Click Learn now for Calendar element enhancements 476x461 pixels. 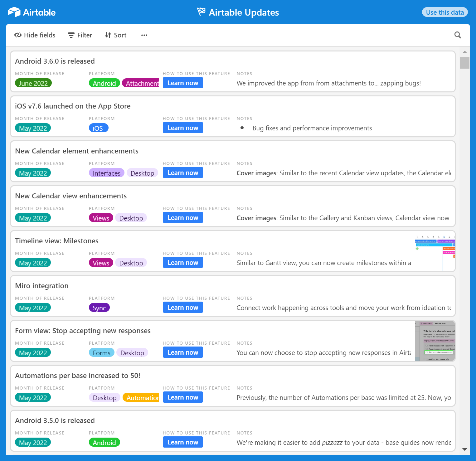click(183, 173)
